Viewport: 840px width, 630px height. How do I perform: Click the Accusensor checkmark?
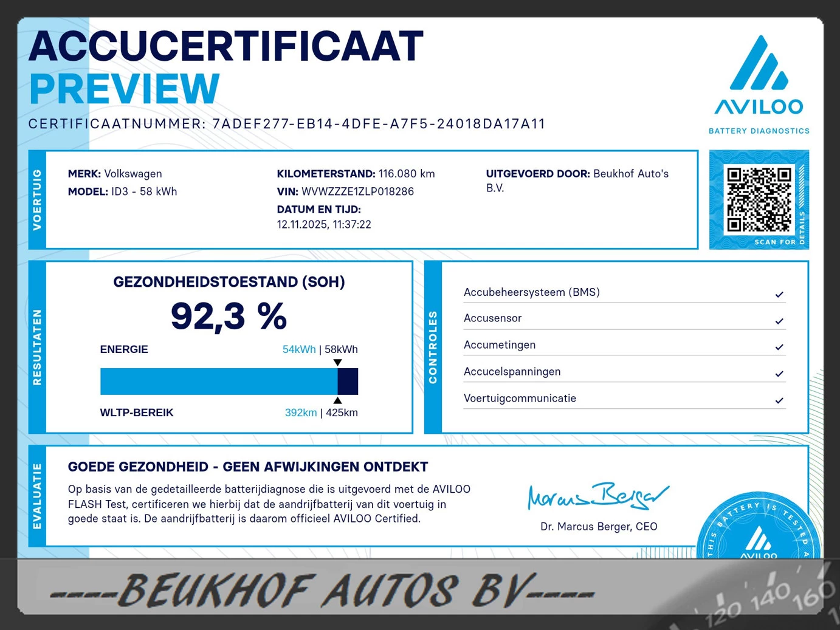[x=779, y=321]
